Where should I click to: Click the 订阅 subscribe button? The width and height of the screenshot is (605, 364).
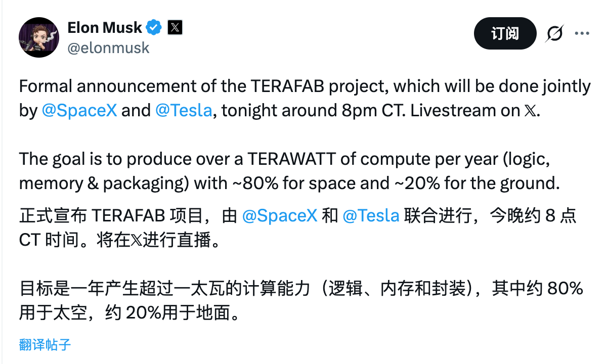504,33
